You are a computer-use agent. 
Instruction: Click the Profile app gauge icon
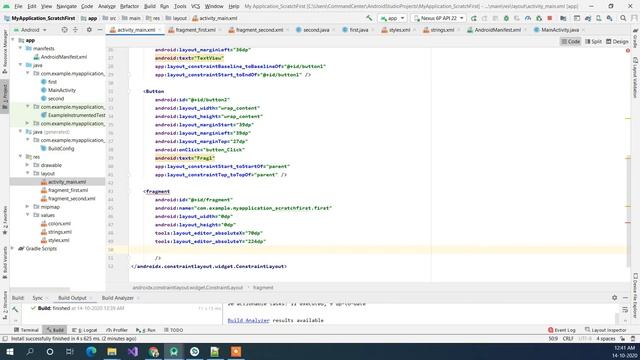coord(528,18)
